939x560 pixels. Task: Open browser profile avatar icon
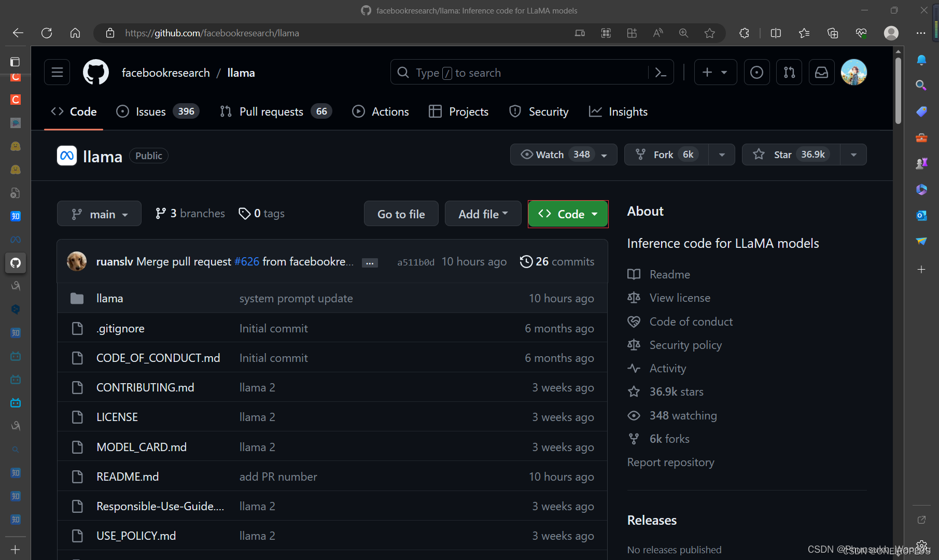891,33
